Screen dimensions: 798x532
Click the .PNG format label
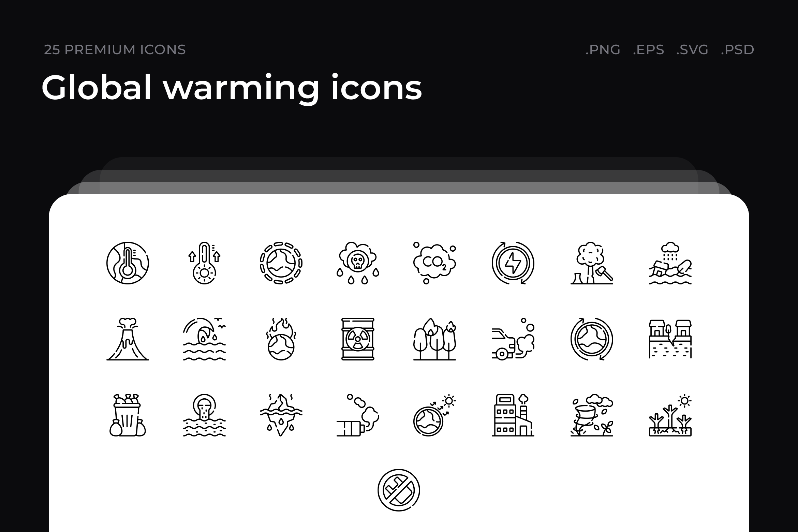click(x=603, y=50)
